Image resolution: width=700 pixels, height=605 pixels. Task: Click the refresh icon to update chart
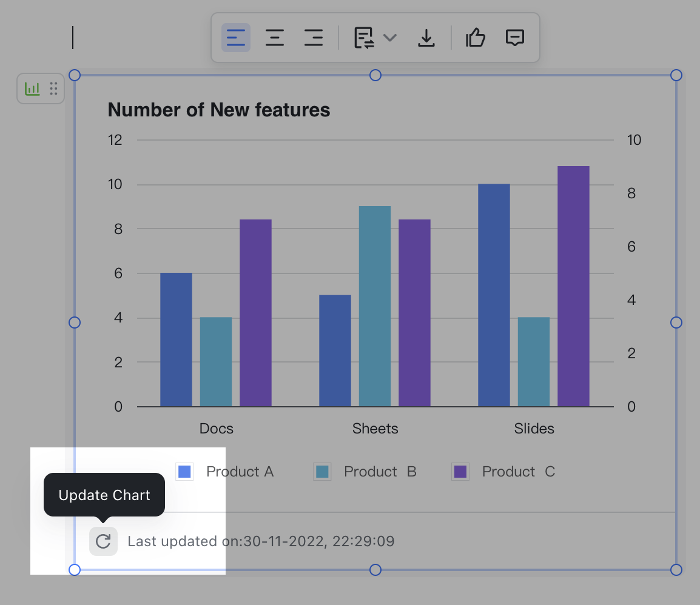(x=103, y=541)
